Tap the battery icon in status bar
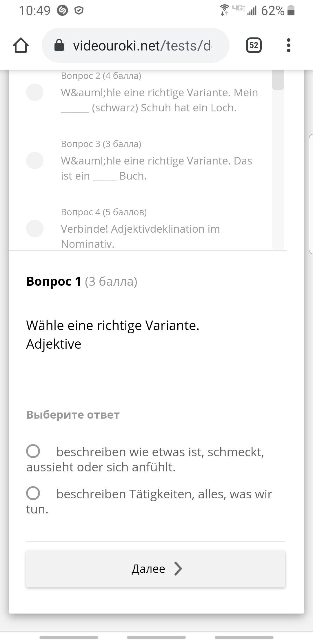 click(x=291, y=11)
